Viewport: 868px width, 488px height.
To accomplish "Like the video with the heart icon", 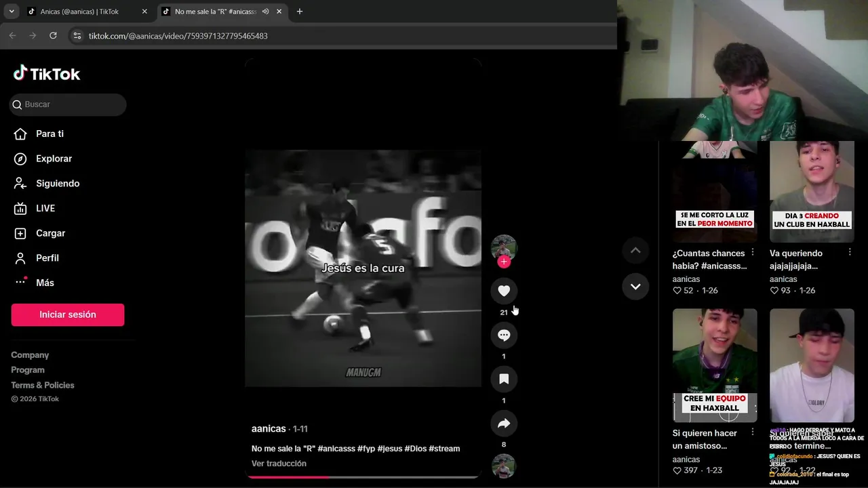I will (x=504, y=291).
